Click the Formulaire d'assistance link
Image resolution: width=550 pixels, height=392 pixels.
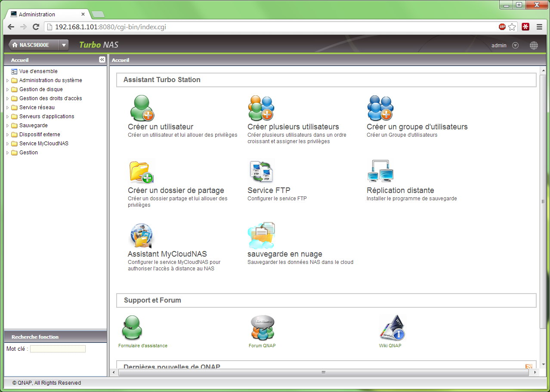tap(143, 346)
